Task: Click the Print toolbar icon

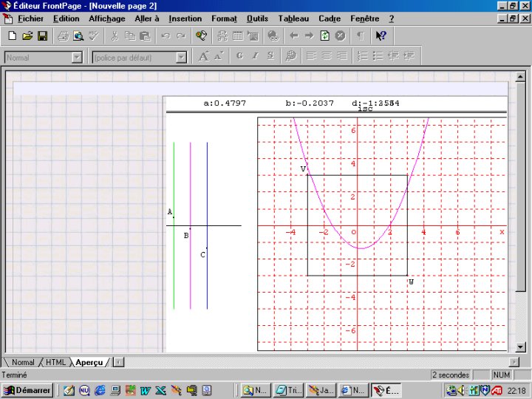Action: (64, 35)
